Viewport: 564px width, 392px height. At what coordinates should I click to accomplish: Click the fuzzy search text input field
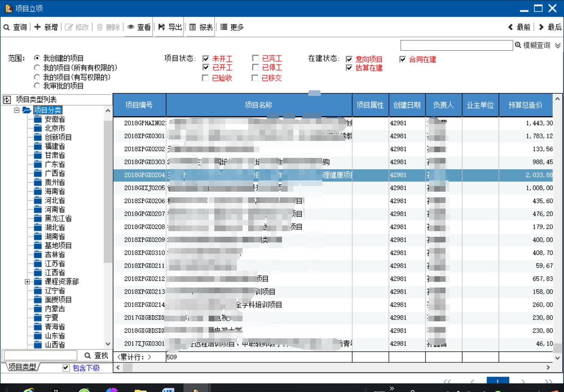456,45
